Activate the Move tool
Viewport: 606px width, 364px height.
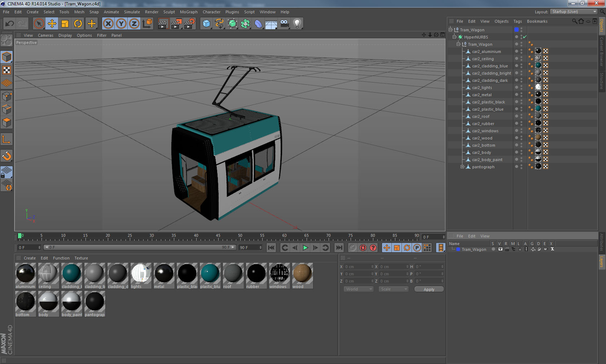[x=52, y=24]
